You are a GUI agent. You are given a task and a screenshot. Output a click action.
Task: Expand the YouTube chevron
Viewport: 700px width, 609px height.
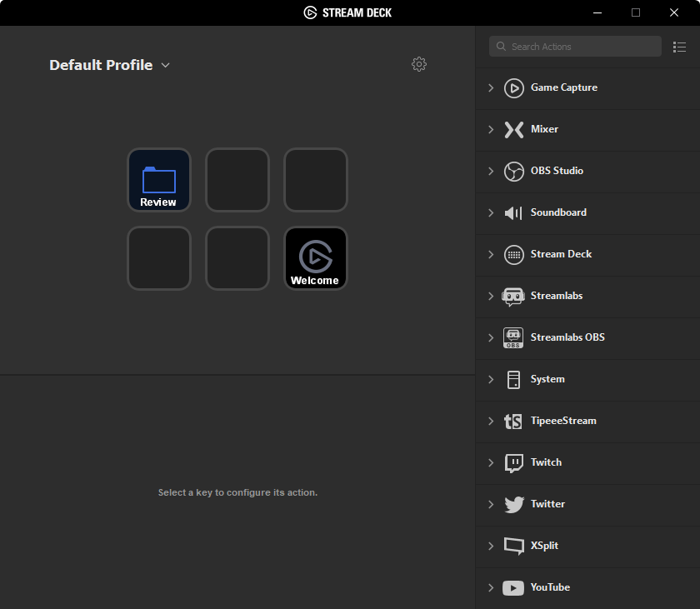[x=491, y=587]
